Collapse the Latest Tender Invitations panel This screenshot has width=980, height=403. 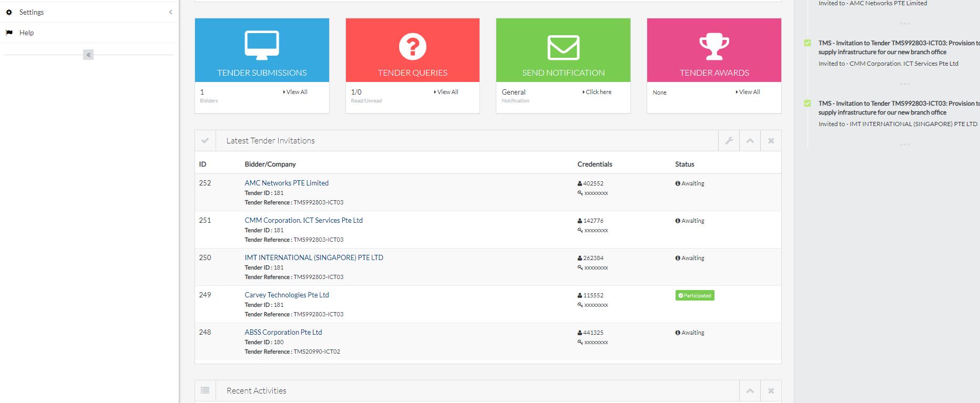[750, 141]
